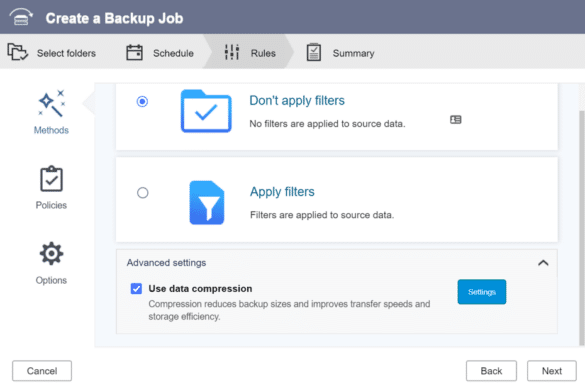Open compression Settings button
The height and width of the screenshot is (390, 585).
click(x=482, y=292)
